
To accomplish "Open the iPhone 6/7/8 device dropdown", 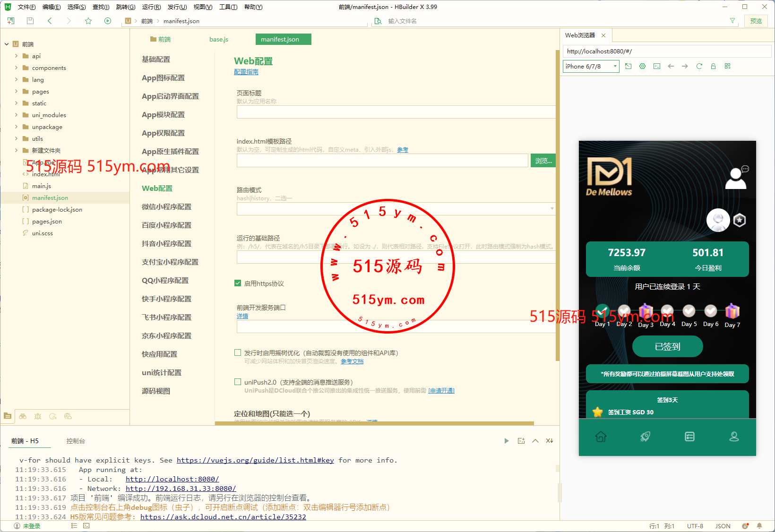I will [x=591, y=66].
